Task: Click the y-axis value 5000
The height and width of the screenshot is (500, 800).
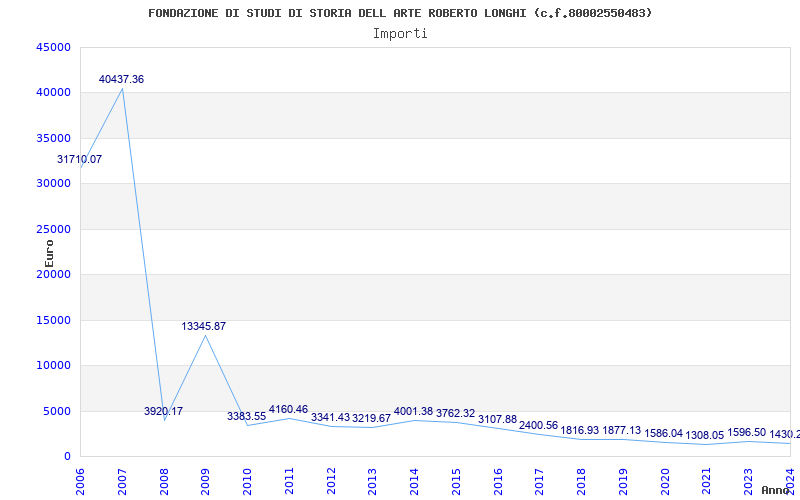Action: click(x=57, y=411)
